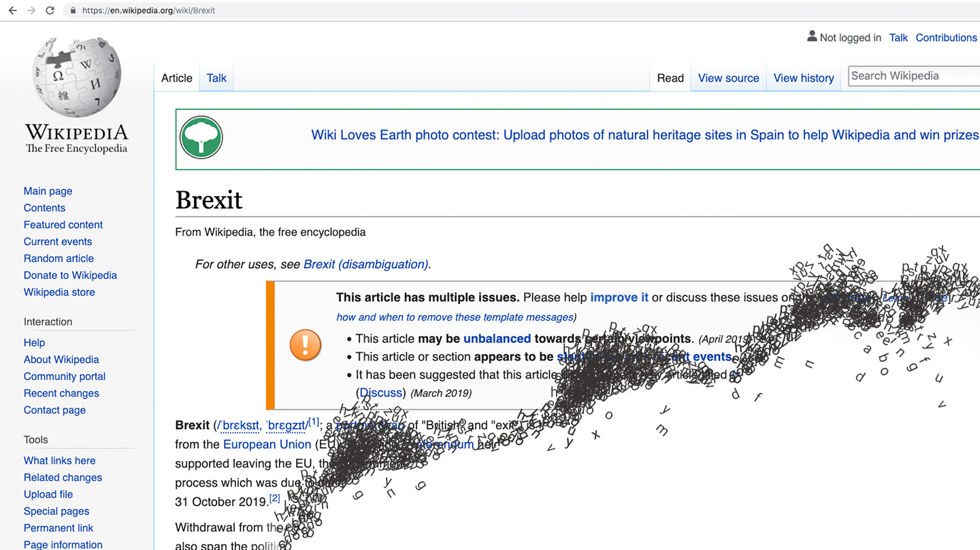
Task: Click the address bar URL
Action: [x=148, y=10]
